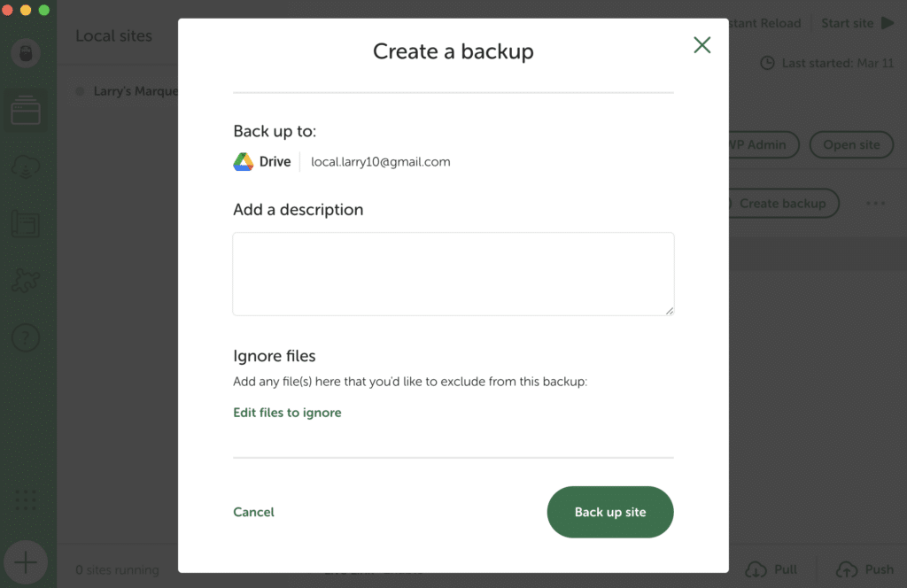Cancel the backup dialog
Viewport: 907px width, 588px height.
[253, 512]
